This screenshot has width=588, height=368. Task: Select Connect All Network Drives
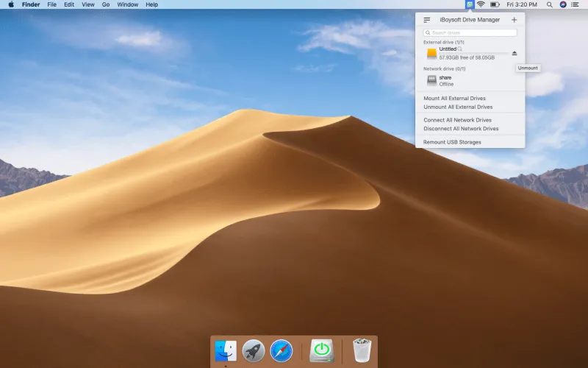pos(457,120)
